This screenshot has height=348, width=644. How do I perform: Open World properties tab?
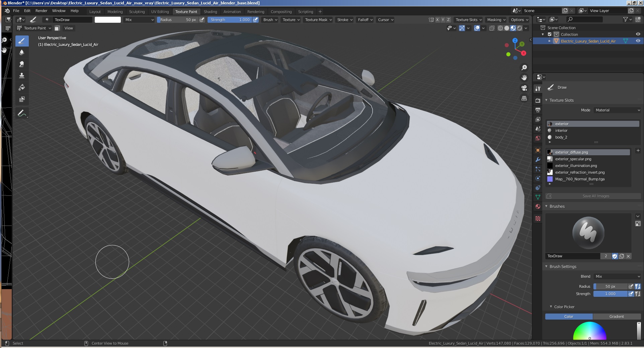538,138
